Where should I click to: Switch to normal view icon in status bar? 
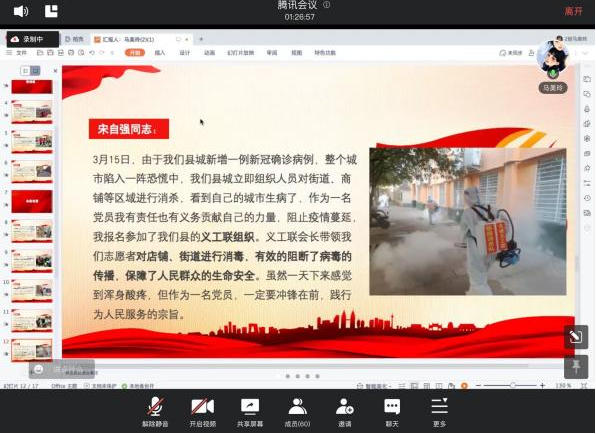(x=414, y=386)
